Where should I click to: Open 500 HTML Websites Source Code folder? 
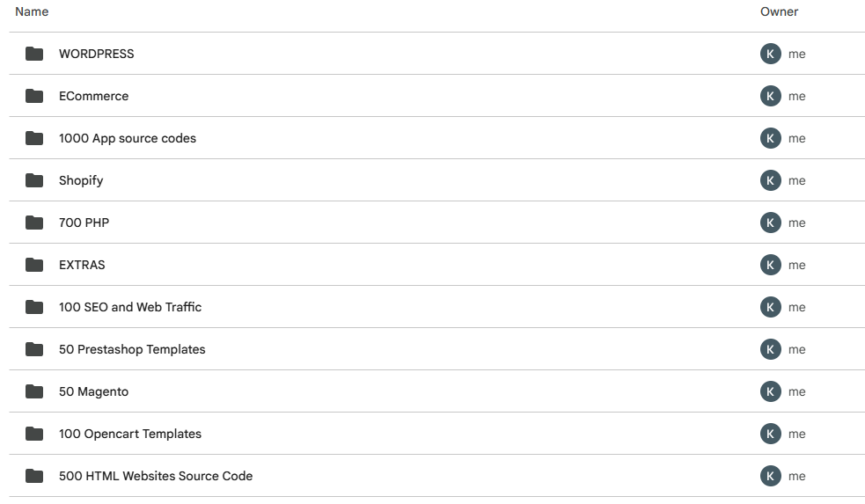(156, 476)
